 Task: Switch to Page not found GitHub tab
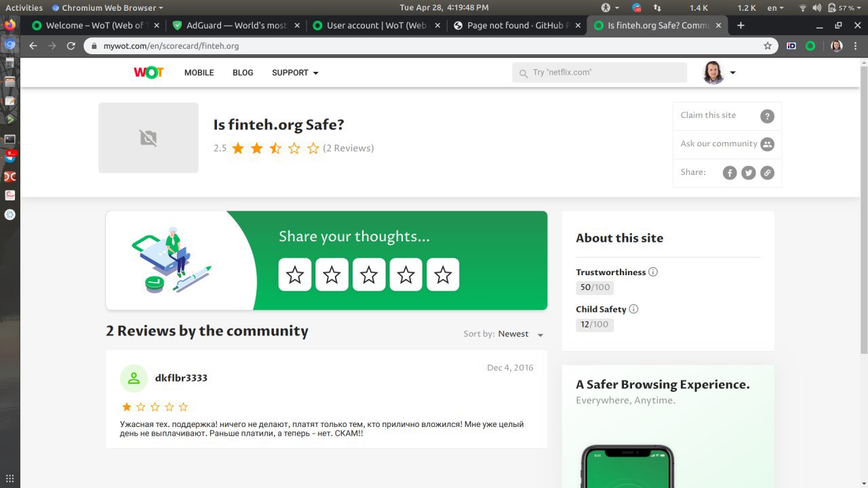(517, 26)
